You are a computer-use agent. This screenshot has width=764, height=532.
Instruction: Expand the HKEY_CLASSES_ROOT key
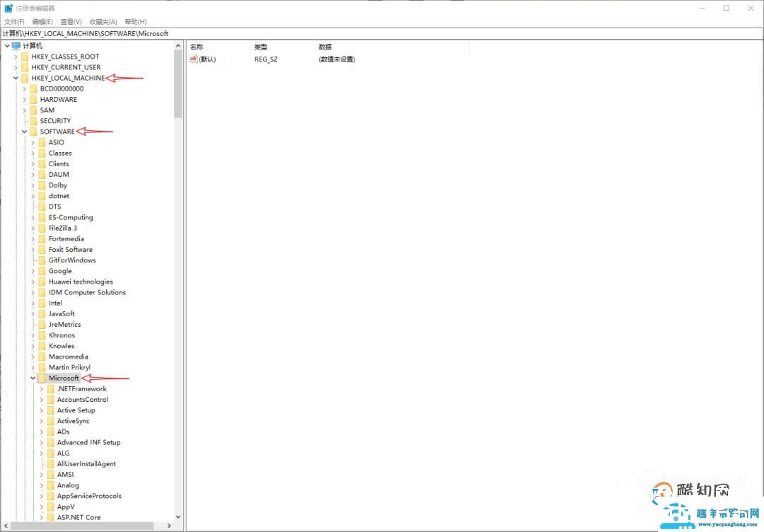16,56
